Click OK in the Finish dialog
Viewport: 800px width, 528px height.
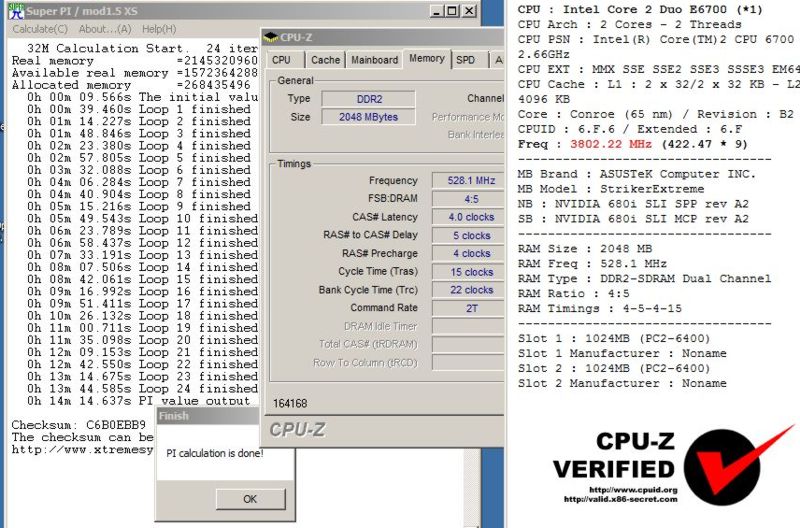coord(250,499)
